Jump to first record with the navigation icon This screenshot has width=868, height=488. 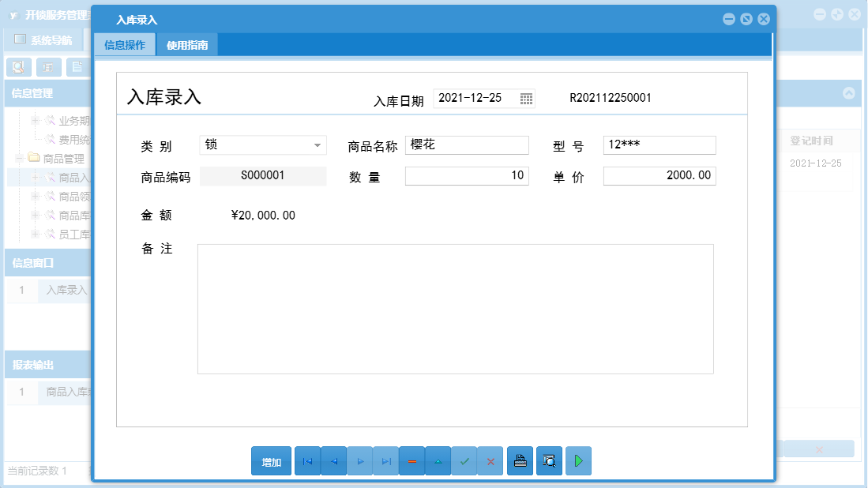coord(307,460)
